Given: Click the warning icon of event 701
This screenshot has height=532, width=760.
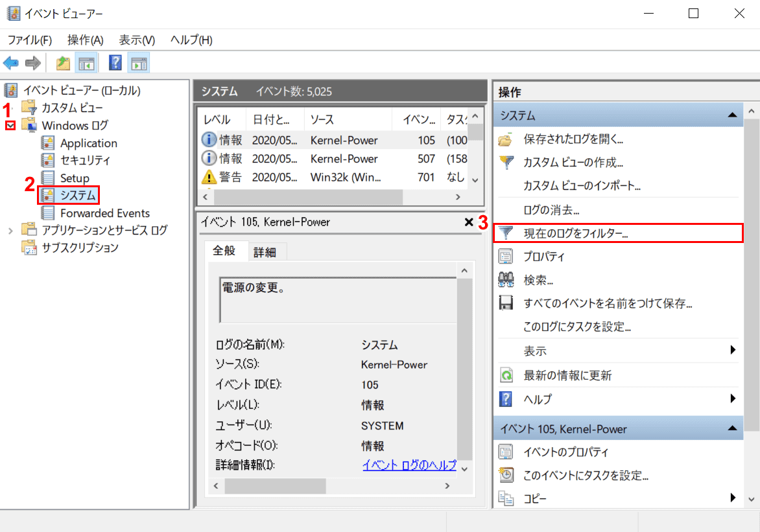Looking at the screenshot, I should click(209, 177).
